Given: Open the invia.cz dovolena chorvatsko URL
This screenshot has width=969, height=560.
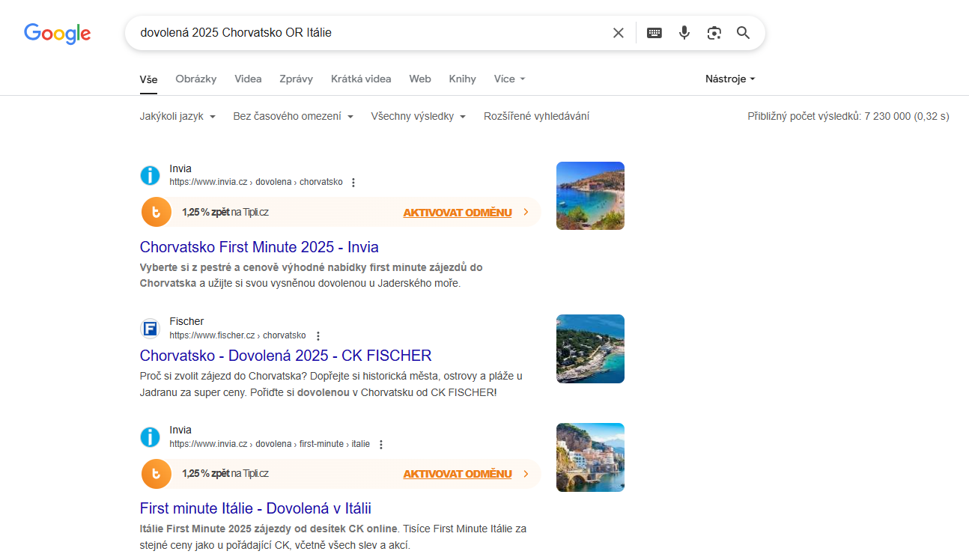Looking at the screenshot, I should (256, 182).
